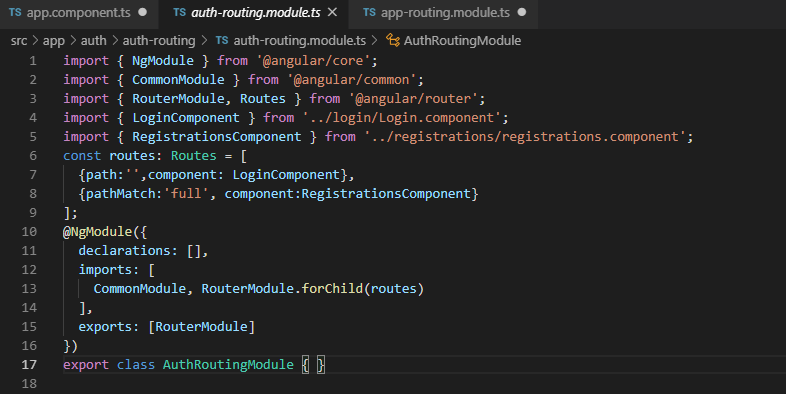Open AuthRoutingModule breadcrumb symbol
Viewport: 786px width, 394px height.
pyautogui.click(x=462, y=41)
